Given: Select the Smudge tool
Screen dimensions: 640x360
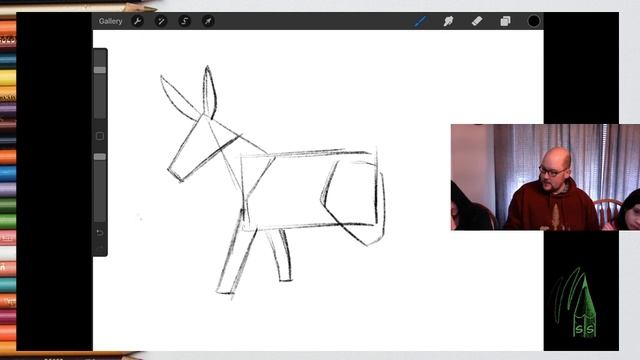Looking at the screenshot, I should point(448,21).
